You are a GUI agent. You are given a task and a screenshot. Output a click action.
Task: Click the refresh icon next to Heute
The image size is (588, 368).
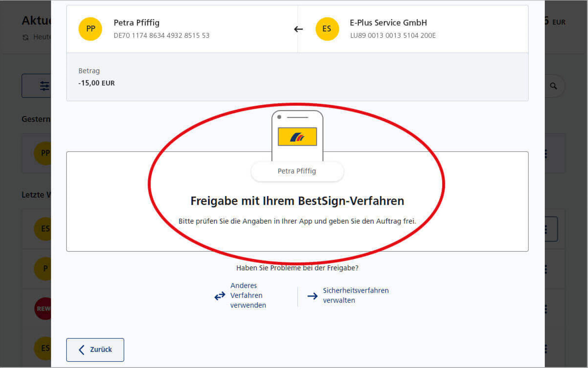tap(25, 37)
